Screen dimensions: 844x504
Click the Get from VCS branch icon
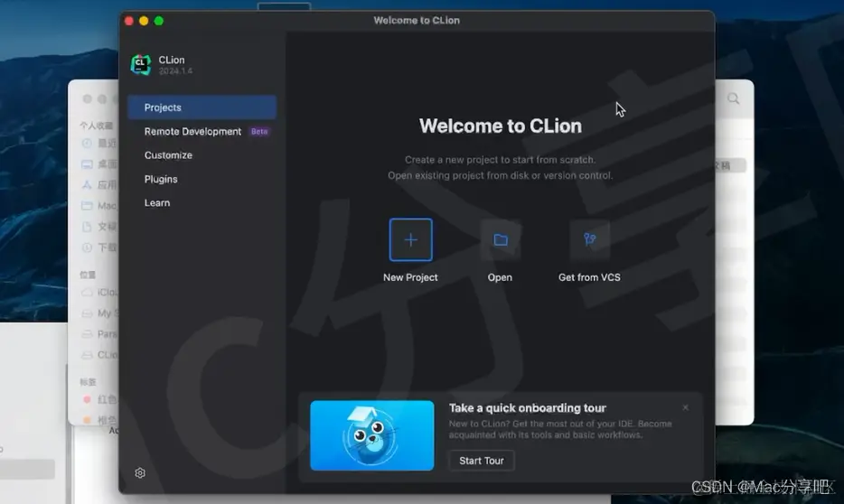coord(590,240)
